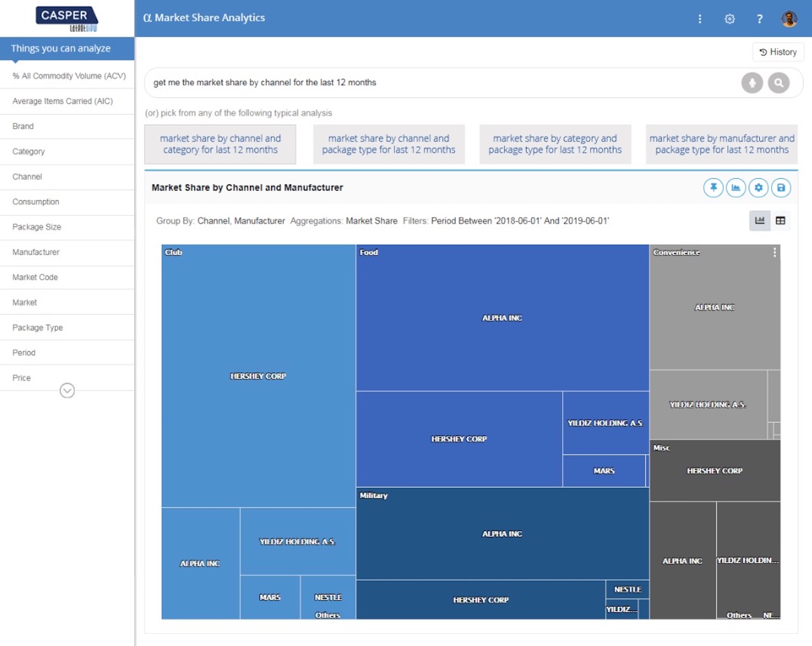Open analysis settings with the gear icon
812x646 pixels.
759,188
